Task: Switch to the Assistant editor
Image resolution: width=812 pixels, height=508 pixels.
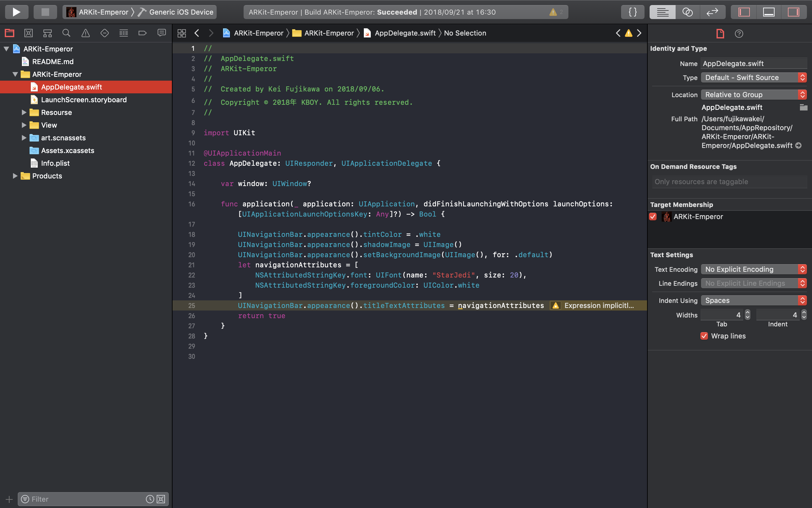Action: click(x=688, y=12)
